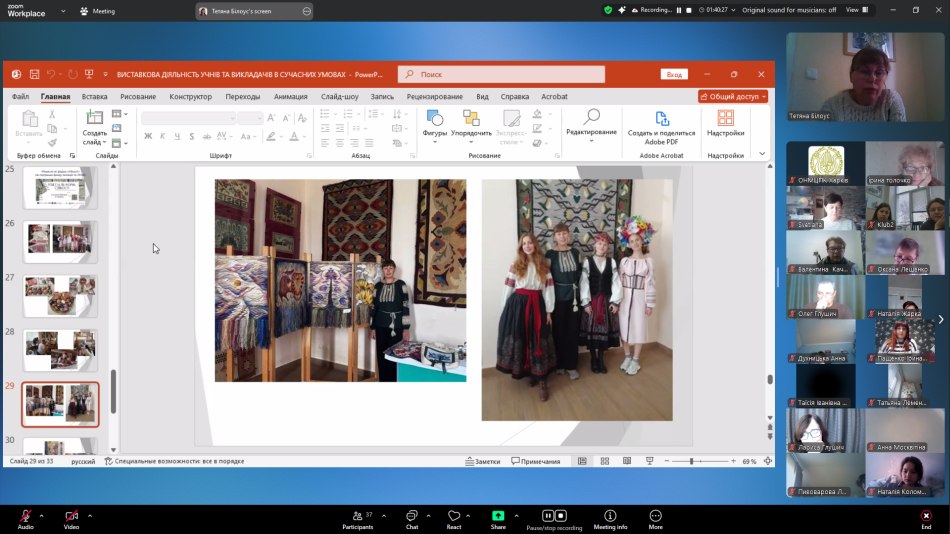The width and height of the screenshot is (950, 534).
Task: Open the Zoom Chat panel
Action: [x=412, y=516]
